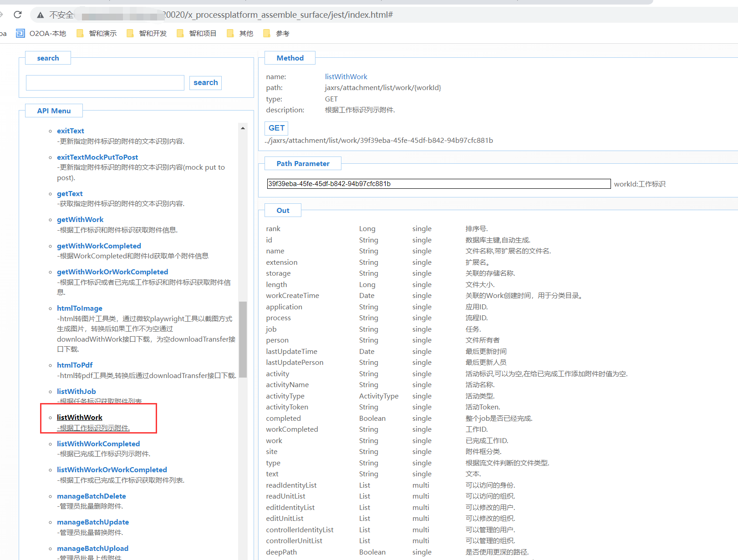
Task: Select the htmlToPdf API entry
Action: tap(75, 365)
